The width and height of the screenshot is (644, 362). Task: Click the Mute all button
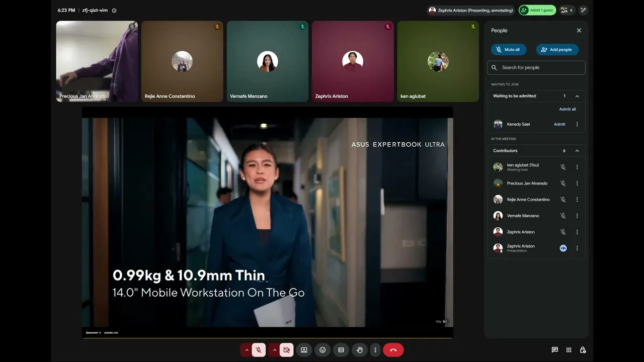point(508,49)
